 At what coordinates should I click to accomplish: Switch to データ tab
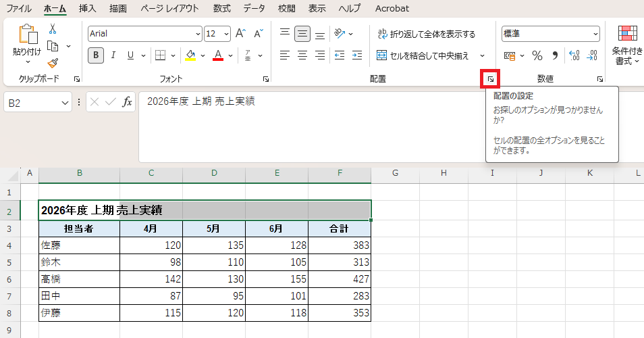254,8
